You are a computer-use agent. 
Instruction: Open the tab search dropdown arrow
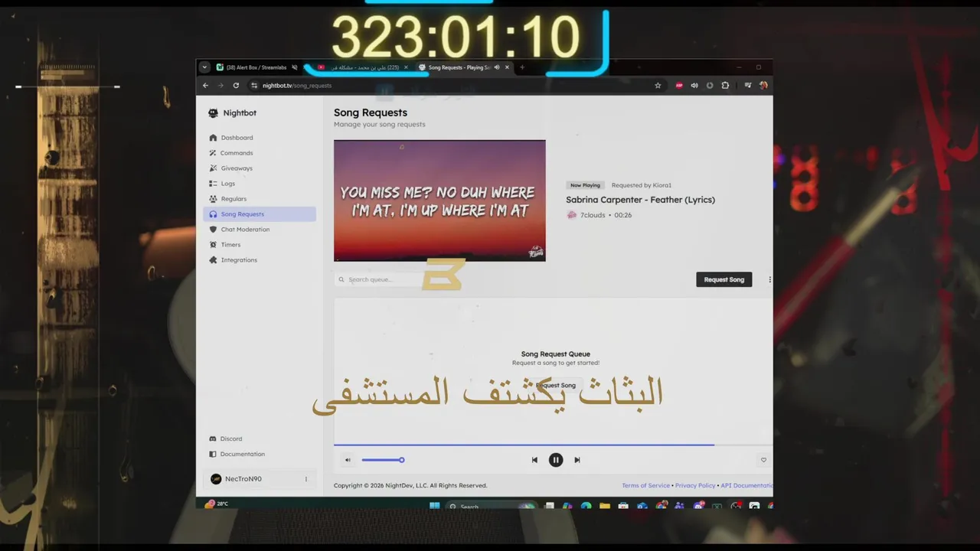[204, 67]
